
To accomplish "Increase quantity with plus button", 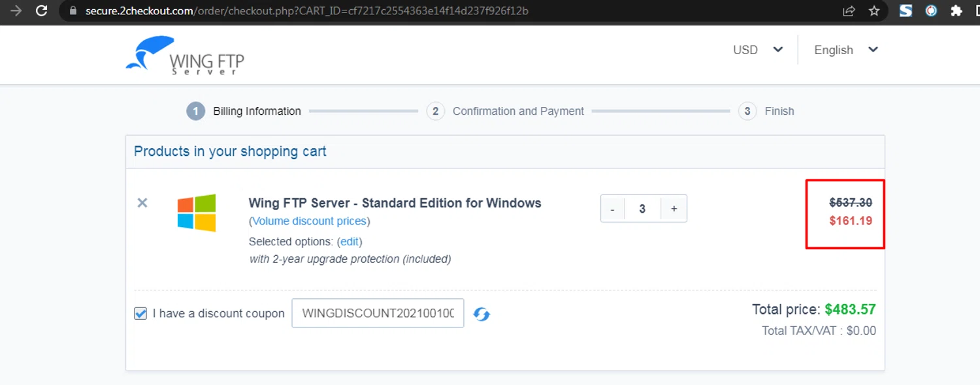I will pyautogui.click(x=674, y=209).
